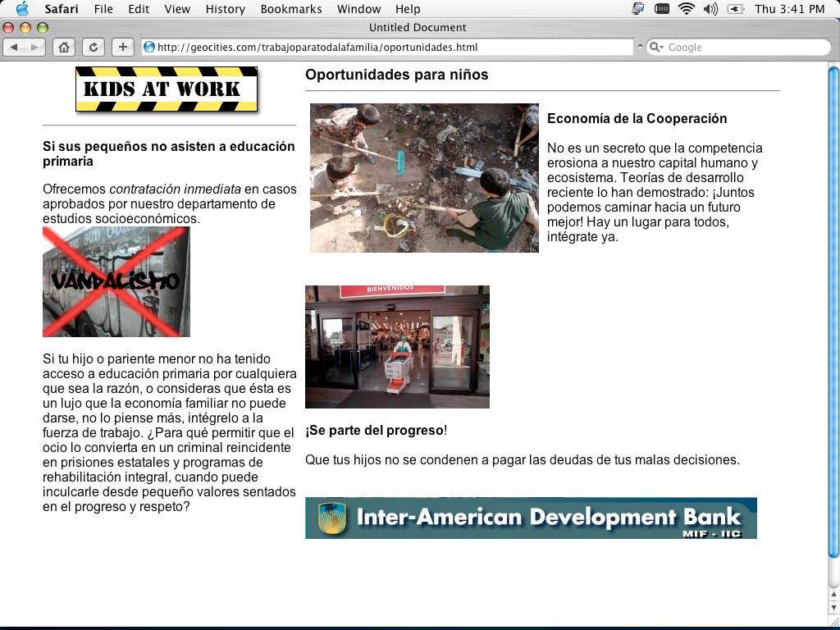Open the Edit menu
This screenshot has height=630, width=840.
(139, 9)
